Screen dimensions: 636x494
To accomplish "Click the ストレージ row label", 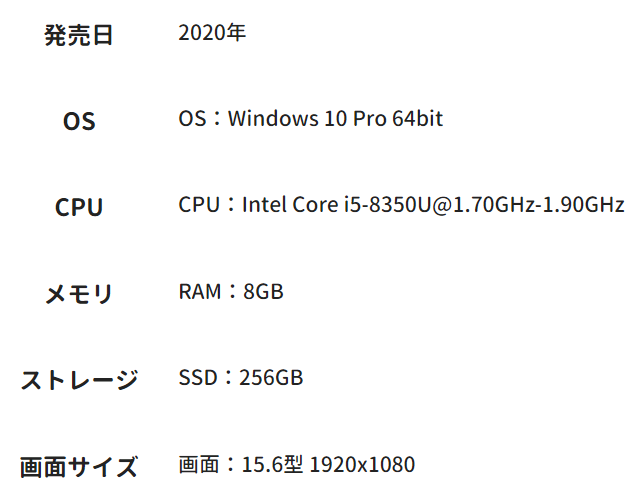I will [x=79, y=380].
